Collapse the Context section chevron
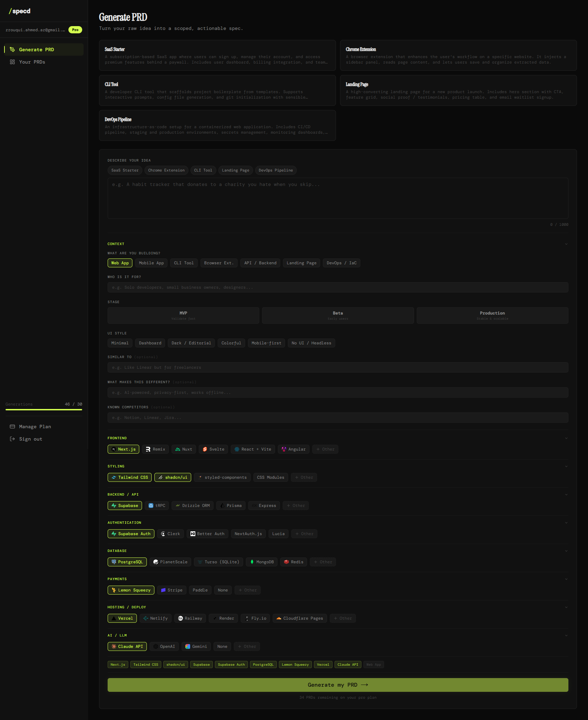The image size is (588, 720). point(566,244)
